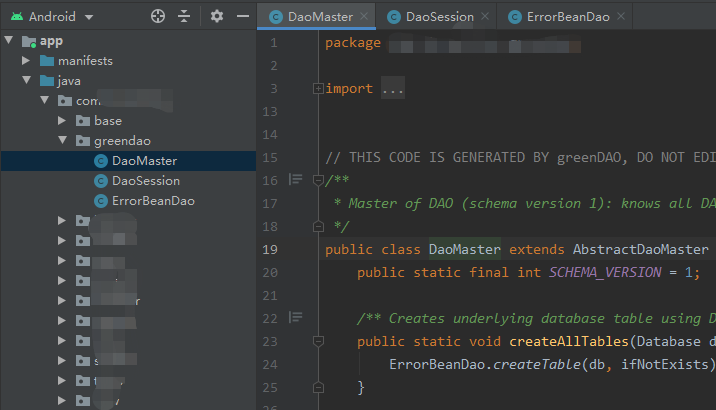This screenshot has width=716, height=410.
Task: Collapse the greendao package
Action: click(x=63, y=140)
